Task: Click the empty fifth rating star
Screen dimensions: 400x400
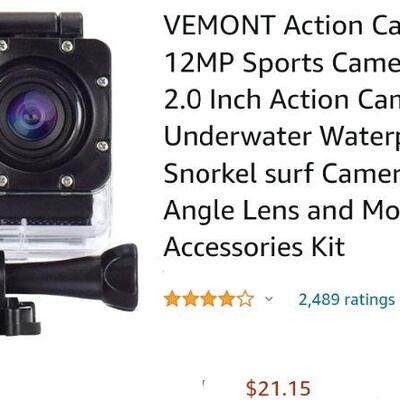Action: (245, 299)
